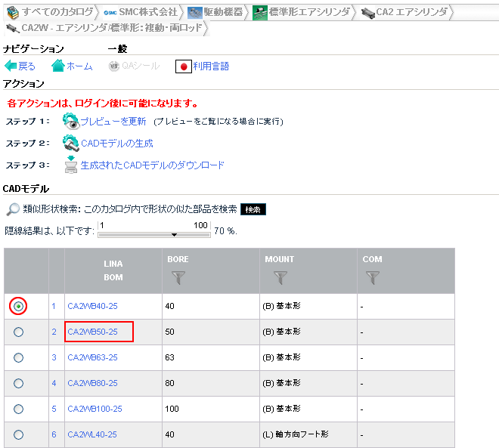
Task: Open the CA2WB100-25 part link
Action: point(95,409)
